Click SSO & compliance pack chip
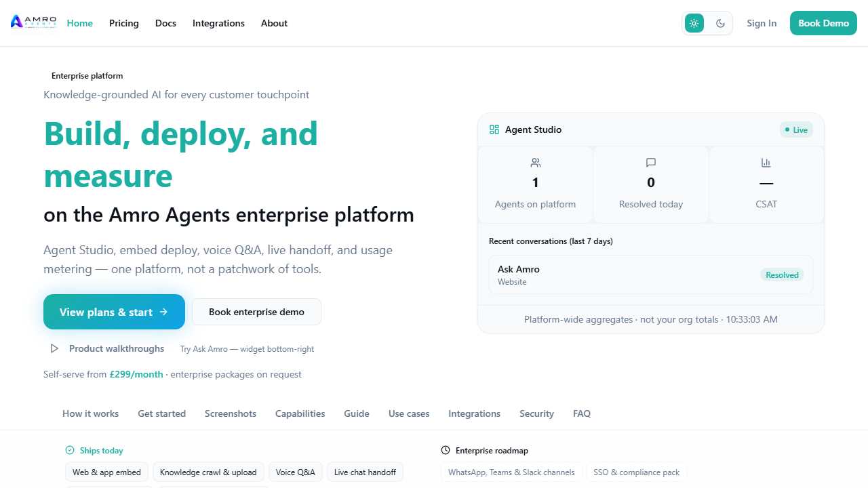Screen dimensions: 868x488 (x=637, y=472)
